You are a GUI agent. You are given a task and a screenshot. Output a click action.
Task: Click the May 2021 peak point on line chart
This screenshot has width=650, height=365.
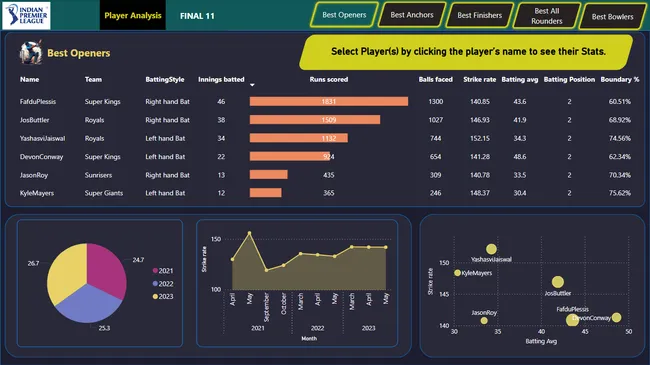249,233
